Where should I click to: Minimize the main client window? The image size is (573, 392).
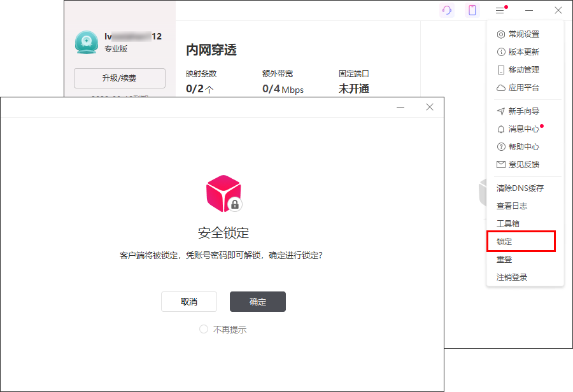click(x=529, y=10)
